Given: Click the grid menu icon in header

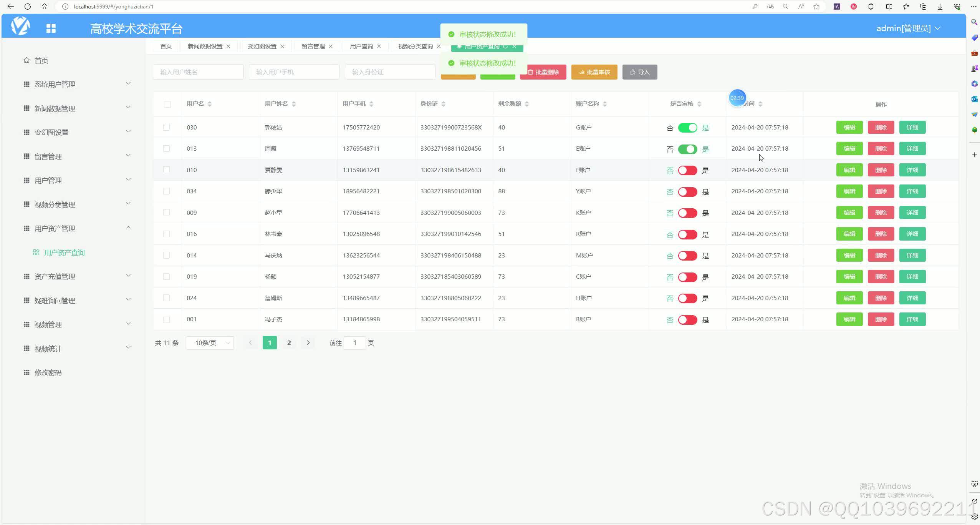Looking at the screenshot, I should point(51,28).
